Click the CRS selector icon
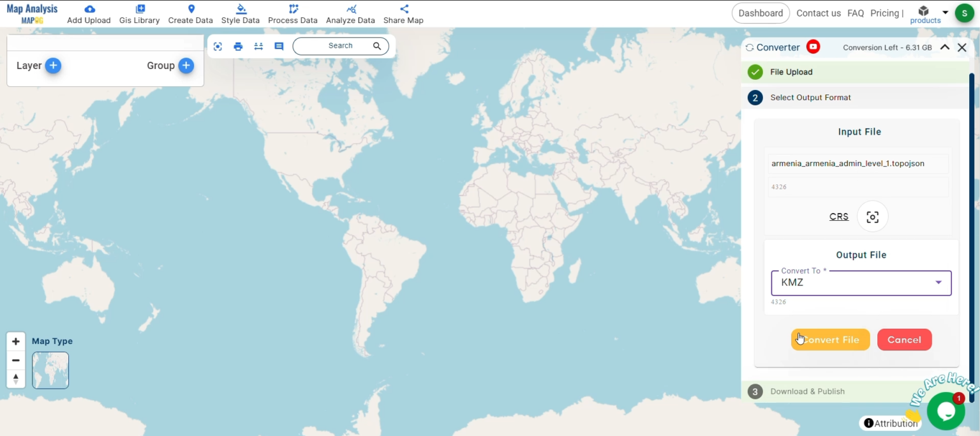Image resolution: width=980 pixels, height=436 pixels. 872,216
